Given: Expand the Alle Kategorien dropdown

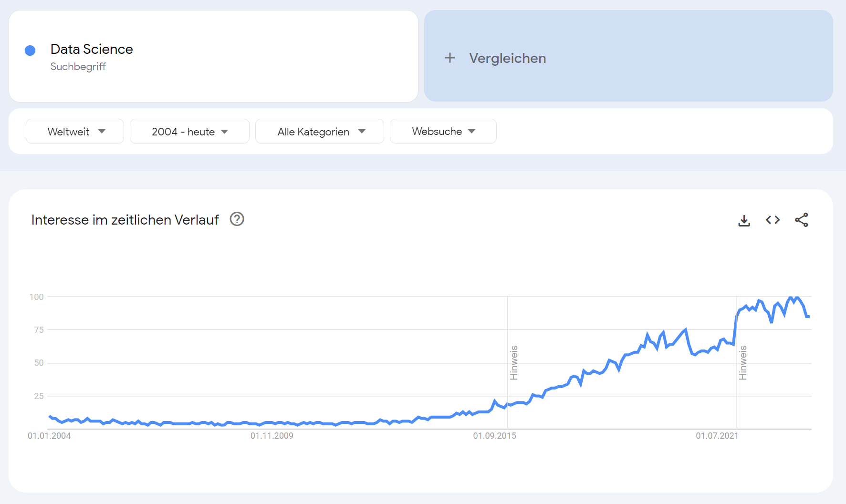Looking at the screenshot, I should [x=320, y=132].
